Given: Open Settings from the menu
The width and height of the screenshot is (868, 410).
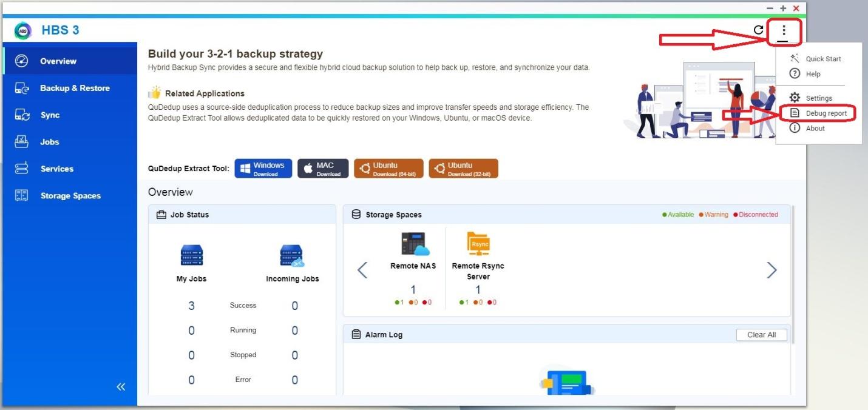Looking at the screenshot, I should [819, 98].
